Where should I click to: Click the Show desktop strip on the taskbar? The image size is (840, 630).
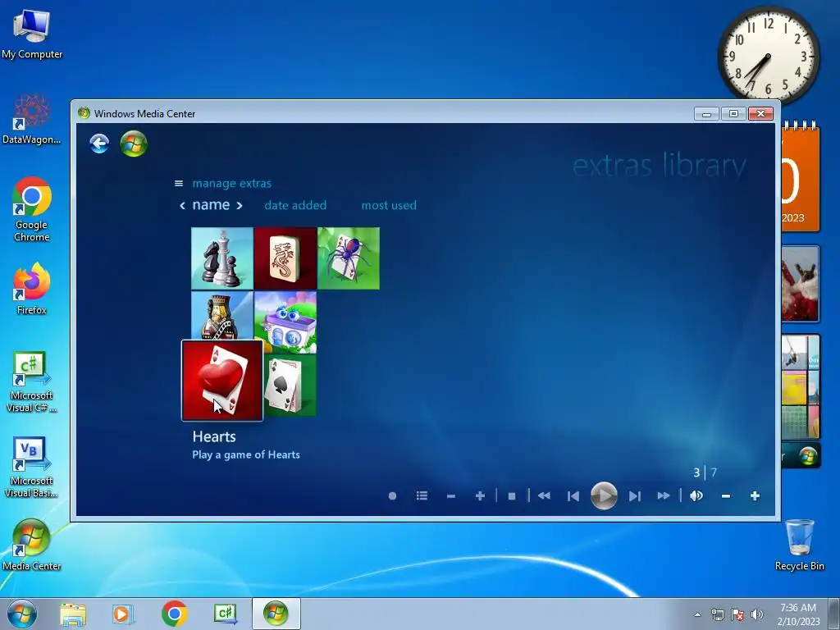pos(834,614)
